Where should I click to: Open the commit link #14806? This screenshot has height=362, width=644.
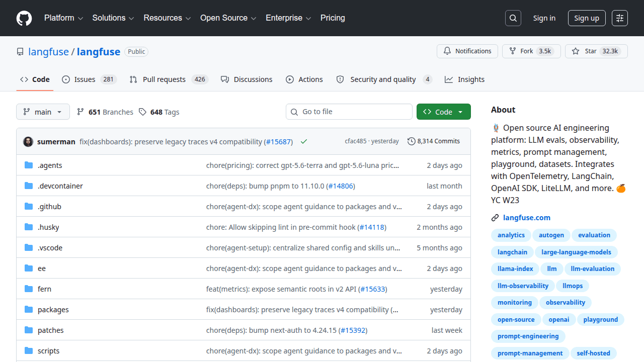(341, 186)
